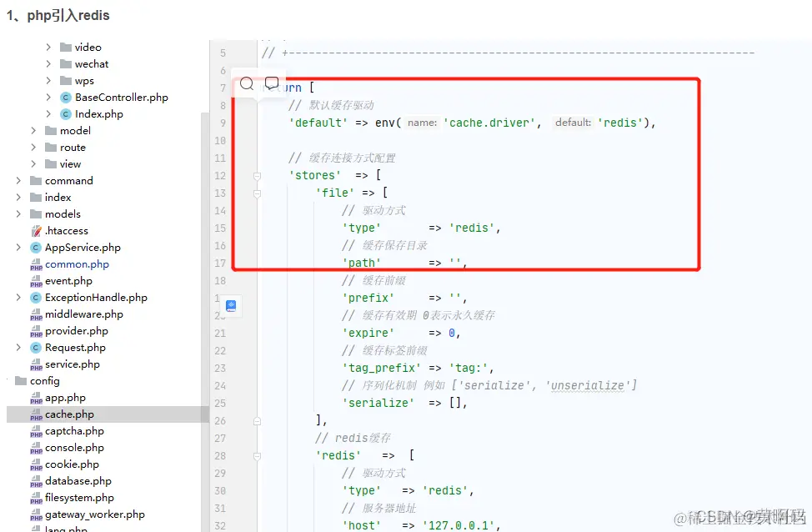Click the wps folder icon
This screenshot has width=812, height=532.
pos(66,80)
